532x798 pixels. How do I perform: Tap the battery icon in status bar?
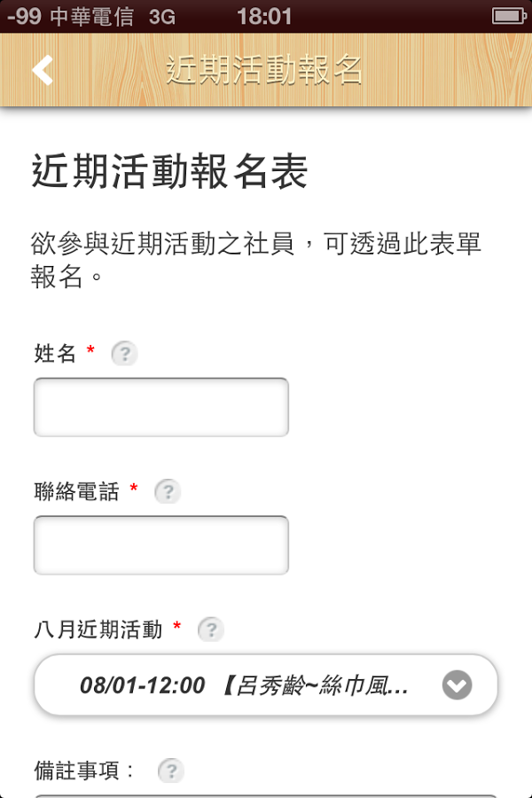click(509, 16)
